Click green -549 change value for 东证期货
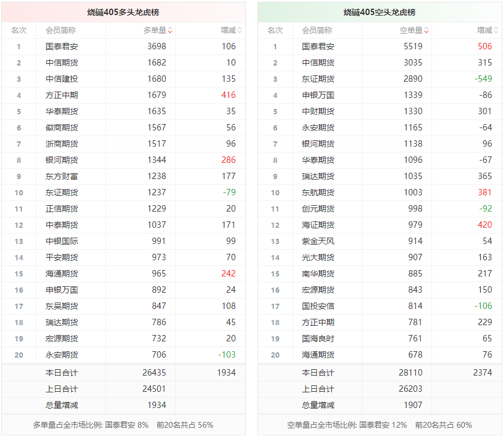 tap(483, 79)
